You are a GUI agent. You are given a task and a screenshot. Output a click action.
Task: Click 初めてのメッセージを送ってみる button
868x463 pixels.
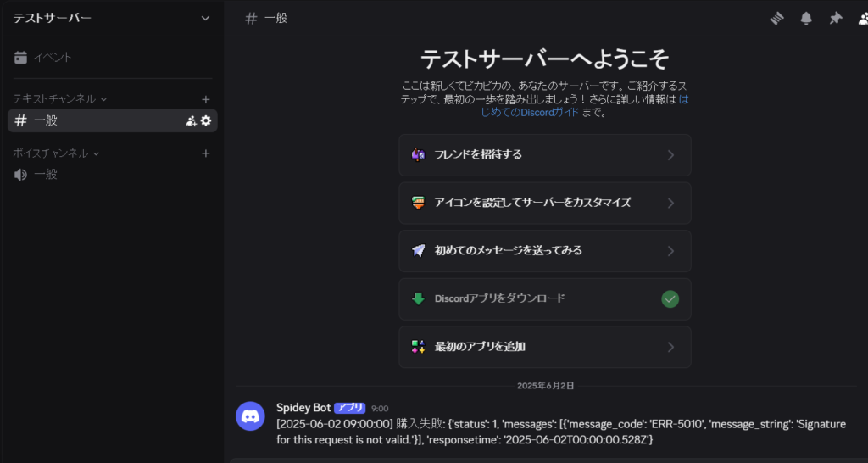click(x=545, y=251)
